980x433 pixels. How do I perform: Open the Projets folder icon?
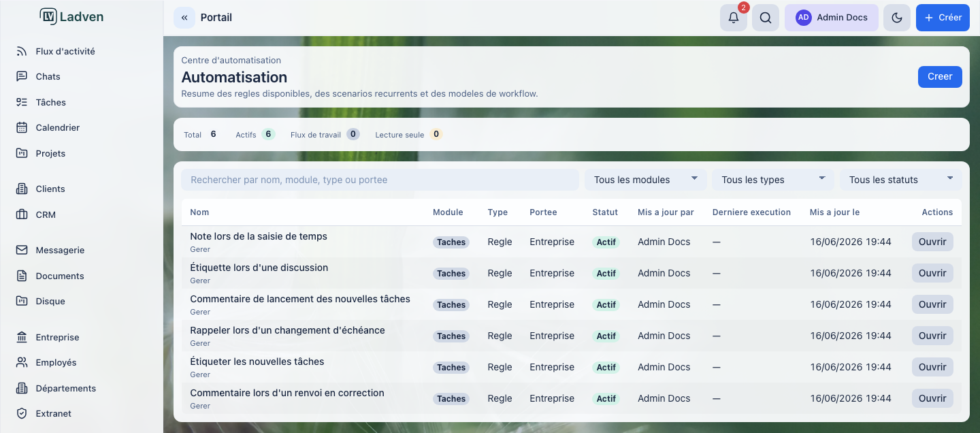point(22,153)
